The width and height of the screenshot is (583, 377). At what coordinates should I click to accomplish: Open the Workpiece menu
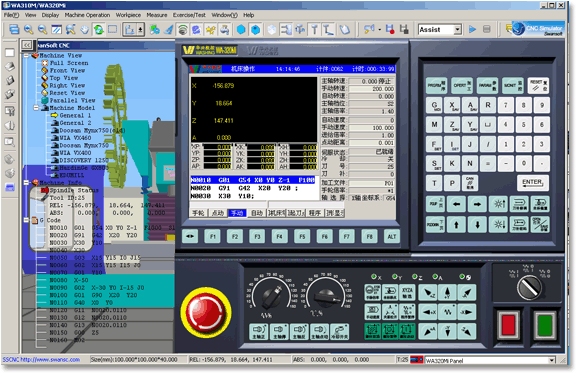pyautogui.click(x=128, y=15)
